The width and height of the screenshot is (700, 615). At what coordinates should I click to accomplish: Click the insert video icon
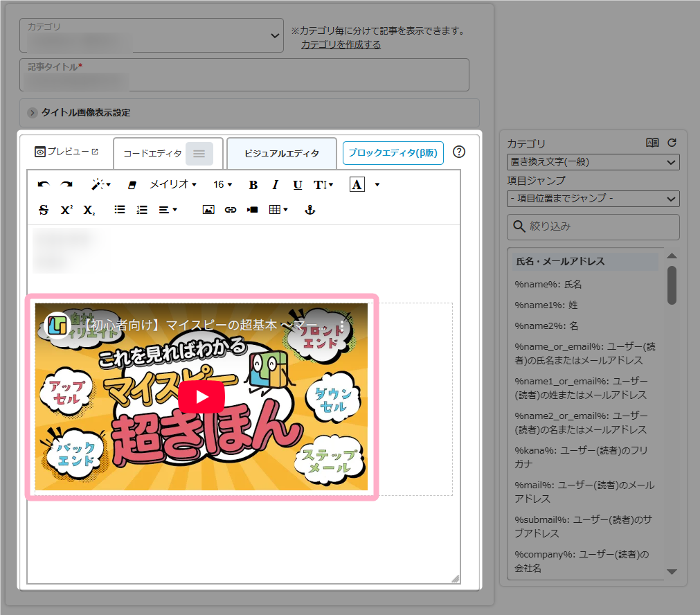(253, 210)
